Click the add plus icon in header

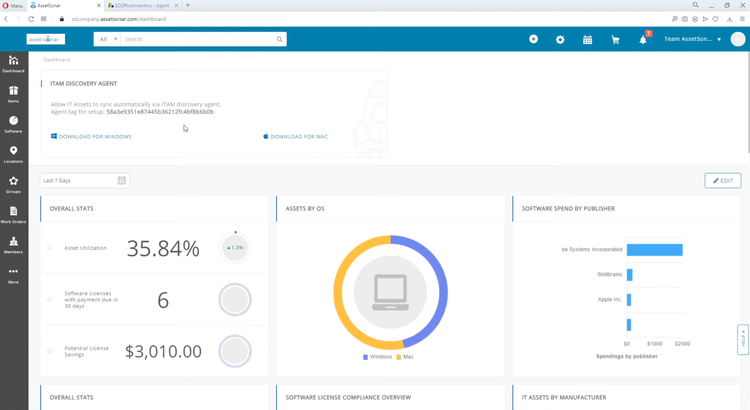click(533, 39)
